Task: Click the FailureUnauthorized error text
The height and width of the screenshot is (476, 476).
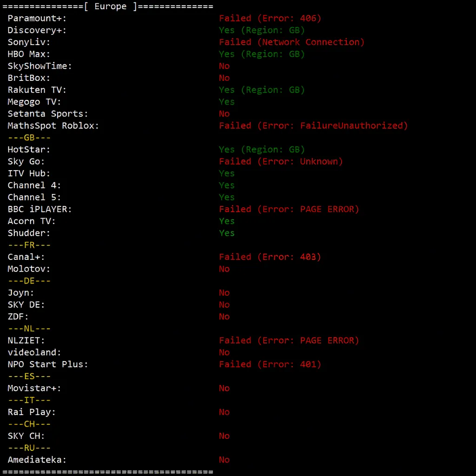Action: [x=313, y=126]
